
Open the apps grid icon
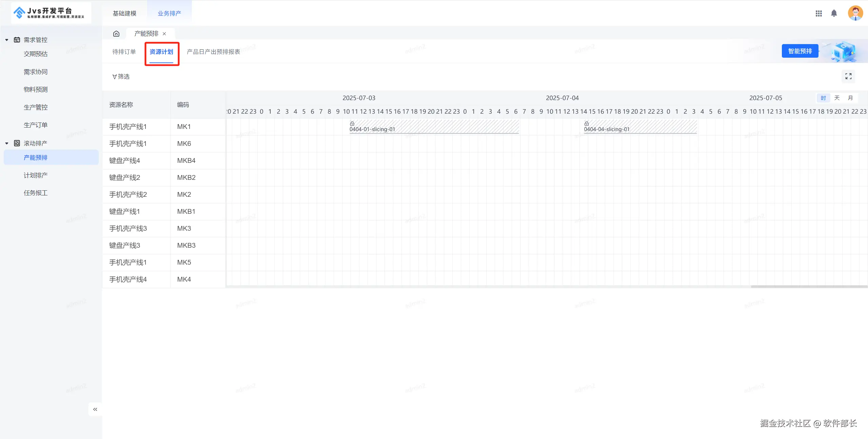[x=818, y=13]
